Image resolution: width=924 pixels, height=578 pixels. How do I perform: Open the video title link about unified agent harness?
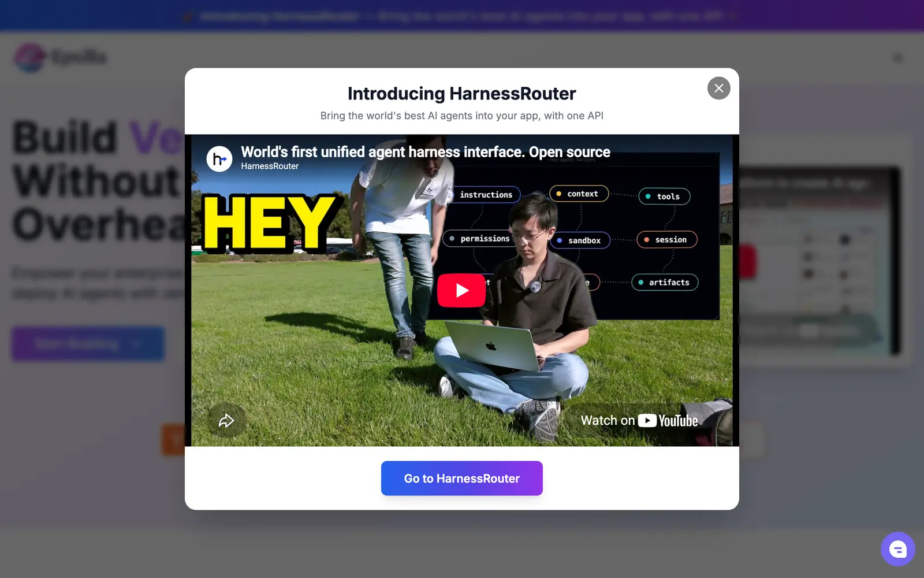[x=426, y=151]
